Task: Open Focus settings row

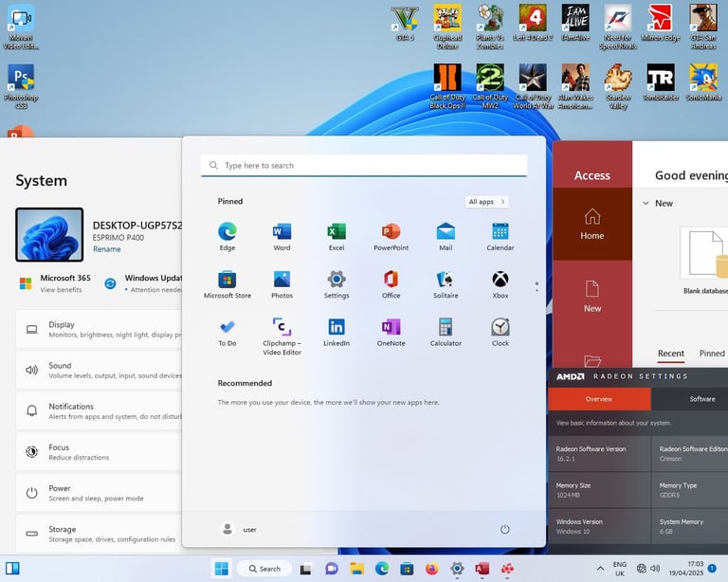Action: (x=100, y=452)
